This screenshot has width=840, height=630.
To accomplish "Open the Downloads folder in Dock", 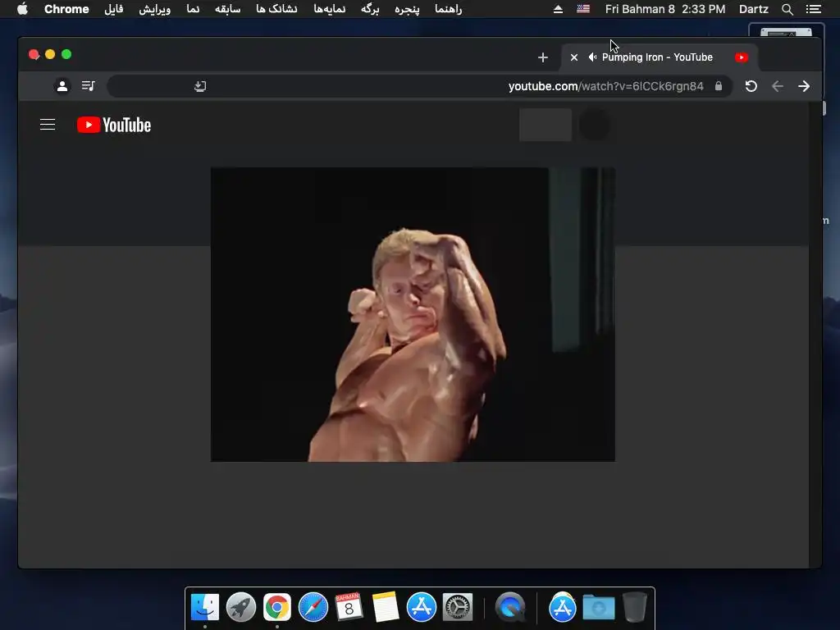I will click(598, 607).
